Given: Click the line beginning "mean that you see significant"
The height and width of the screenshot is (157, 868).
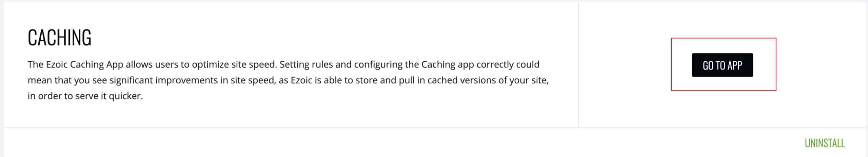Looking at the screenshot, I should (288, 80).
